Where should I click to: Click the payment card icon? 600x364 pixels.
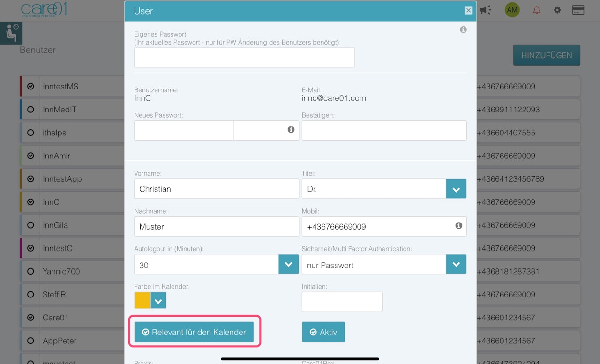[578, 10]
